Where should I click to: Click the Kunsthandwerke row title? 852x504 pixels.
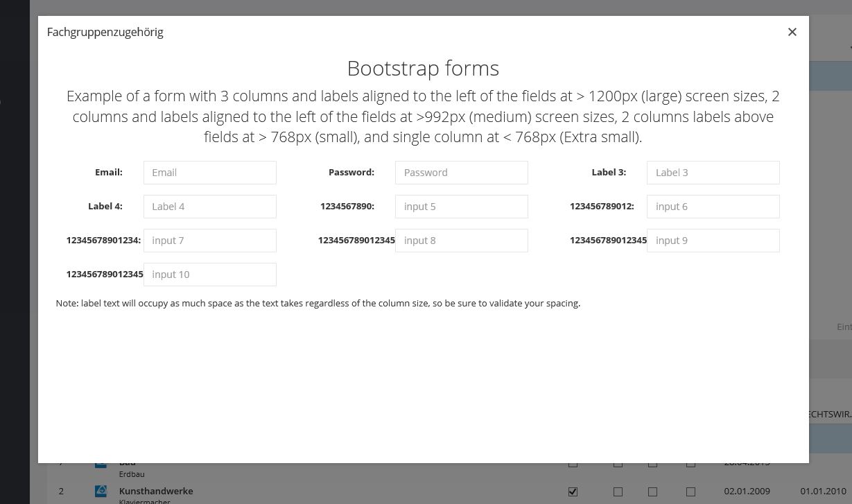(x=156, y=491)
